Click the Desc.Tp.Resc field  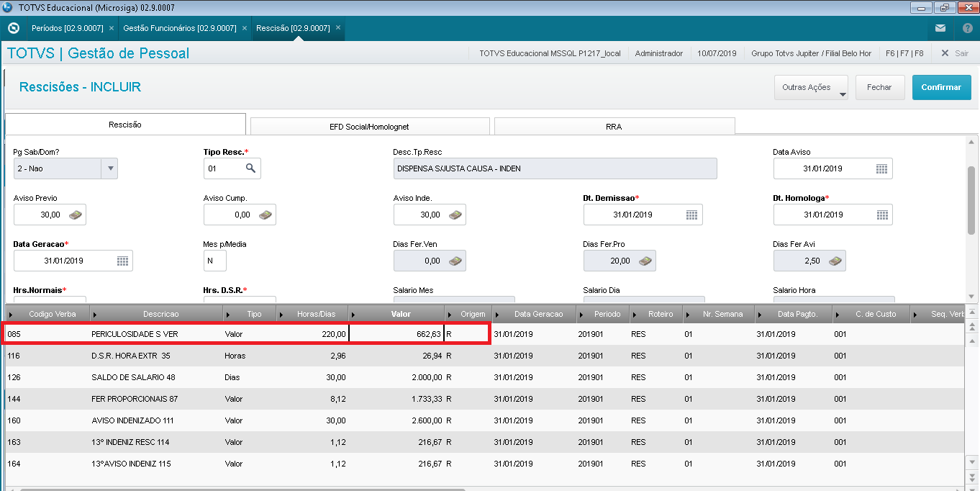(x=555, y=168)
